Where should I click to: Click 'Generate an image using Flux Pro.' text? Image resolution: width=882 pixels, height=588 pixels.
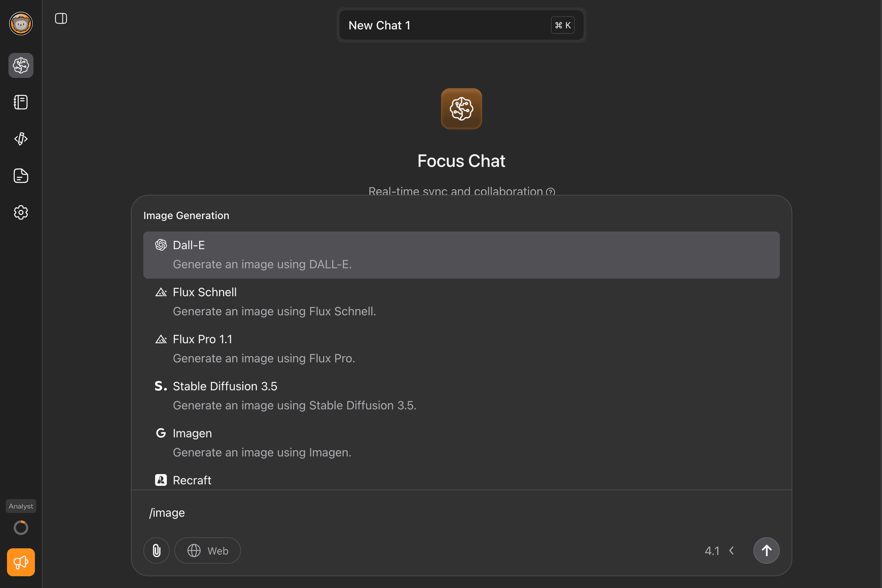point(264,358)
